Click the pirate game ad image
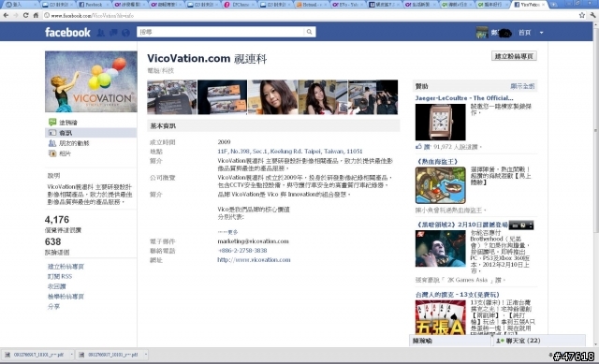Screen dimensions: 599x364 point(441,185)
